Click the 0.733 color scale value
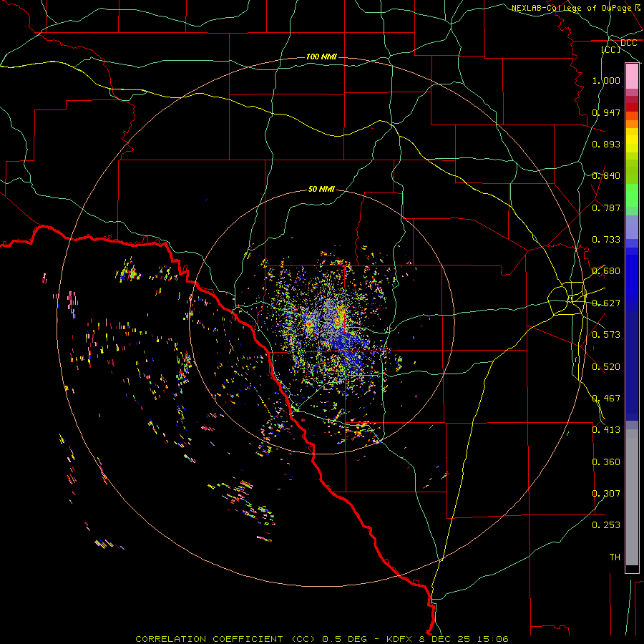This screenshot has height=644, width=644. 606,240
